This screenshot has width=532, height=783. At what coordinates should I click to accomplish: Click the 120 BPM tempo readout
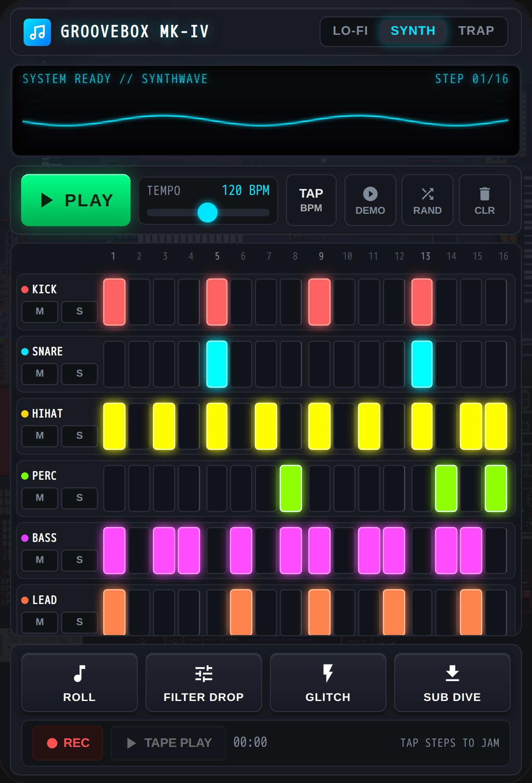click(246, 190)
